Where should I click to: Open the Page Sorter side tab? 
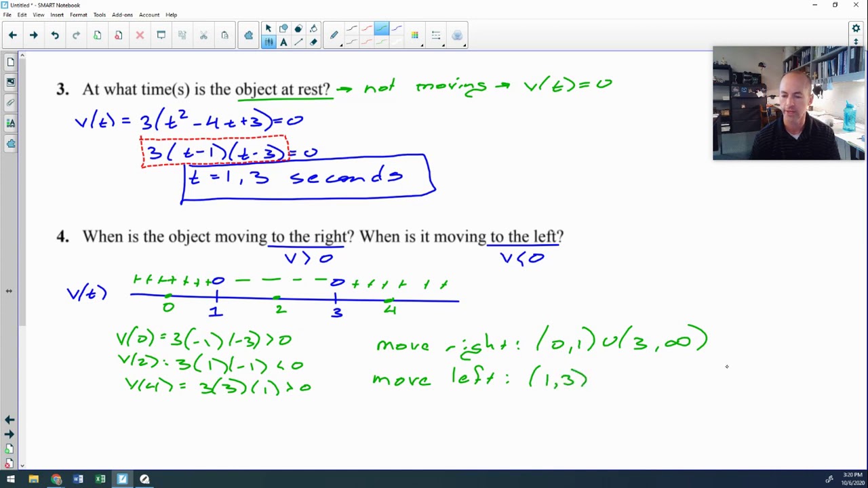coord(10,62)
